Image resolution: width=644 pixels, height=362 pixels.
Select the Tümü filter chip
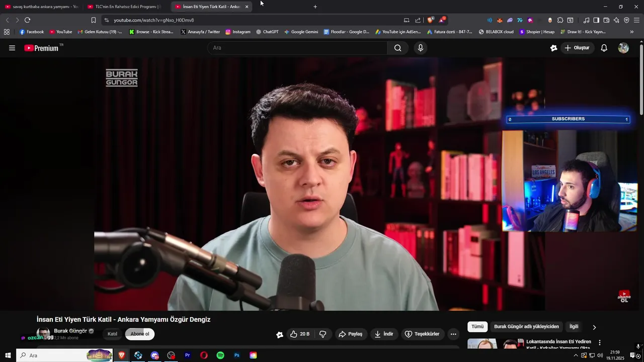click(477, 327)
